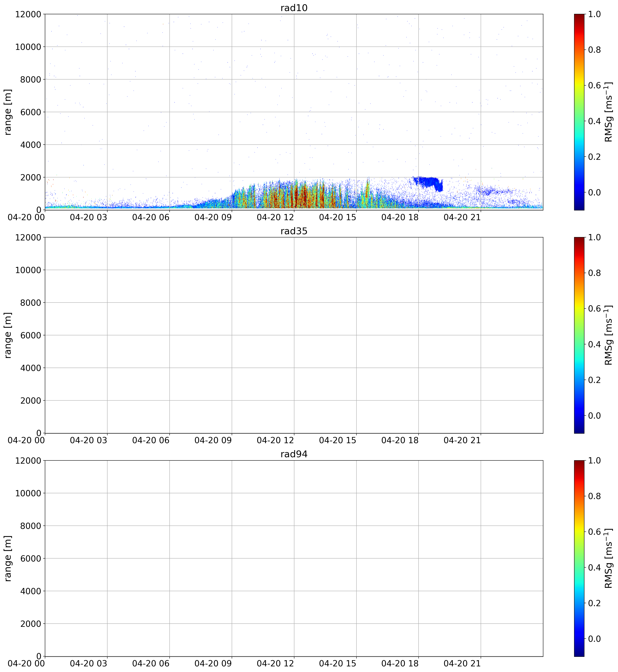The width and height of the screenshot is (618, 672).
Task: Click the '04-20 06' time tick under rad35
Action: pos(151,440)
